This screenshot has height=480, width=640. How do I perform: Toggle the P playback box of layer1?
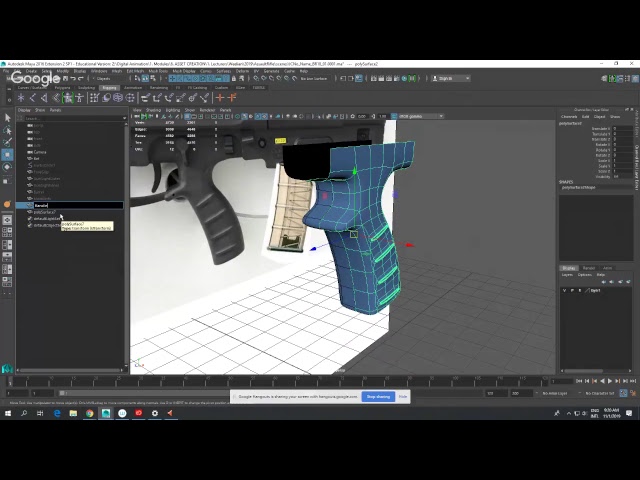[x=572, y=290]
